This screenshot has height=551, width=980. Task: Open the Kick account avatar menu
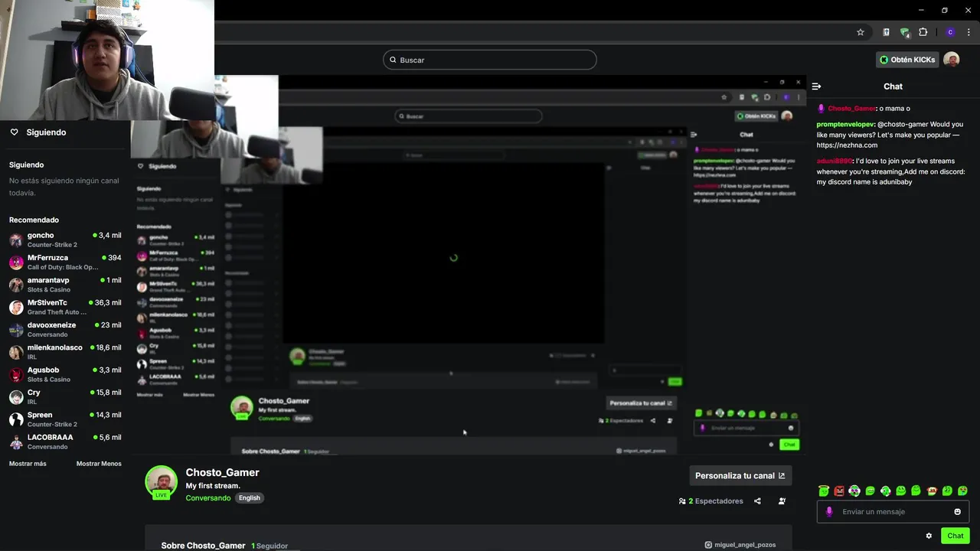[952, 60]
